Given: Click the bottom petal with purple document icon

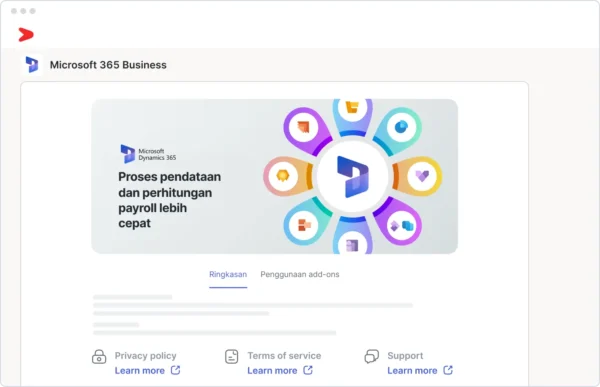Looking at the screenshot, I should pyautogui.click(x=352, y=244).
